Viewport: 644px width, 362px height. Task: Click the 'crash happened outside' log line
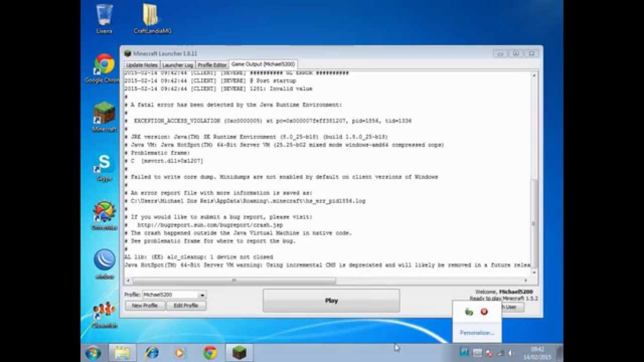(238, 233)
